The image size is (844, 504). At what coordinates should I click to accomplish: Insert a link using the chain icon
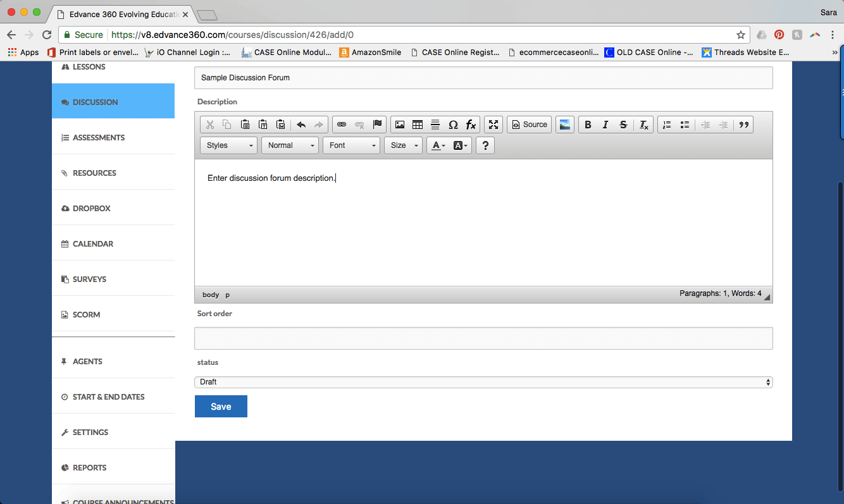[342, 125]
